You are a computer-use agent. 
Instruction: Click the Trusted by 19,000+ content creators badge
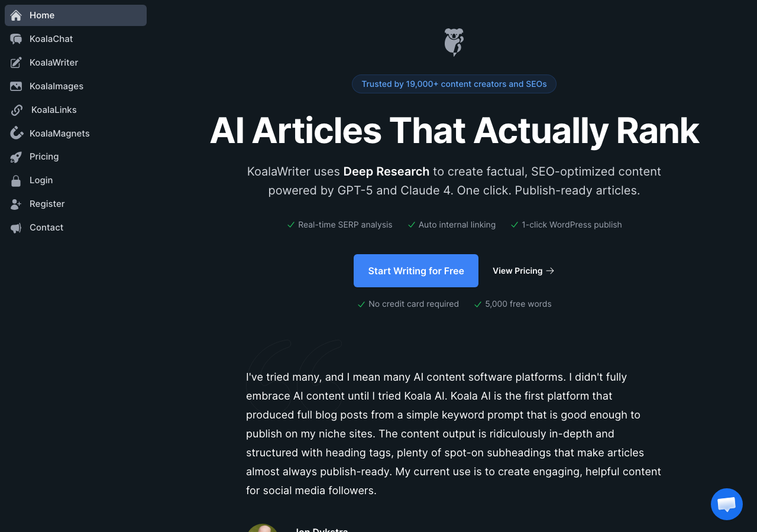click(x=454, y=84)
